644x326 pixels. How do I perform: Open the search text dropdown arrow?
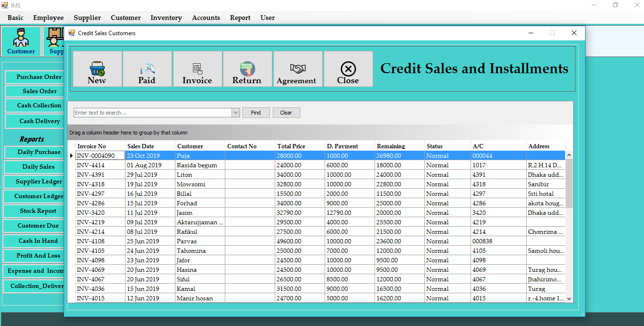[x=236, y=112]
